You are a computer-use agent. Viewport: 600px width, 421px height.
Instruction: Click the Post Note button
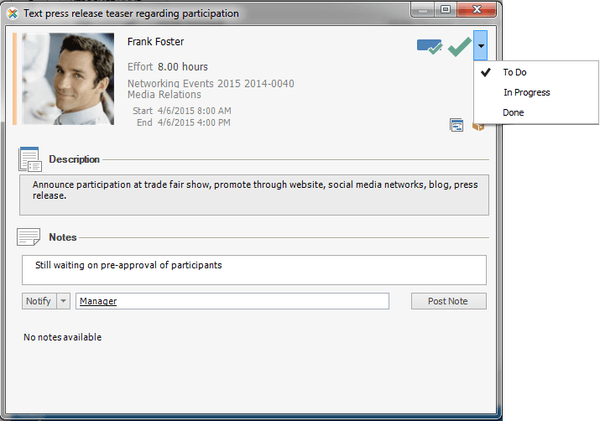448,301
